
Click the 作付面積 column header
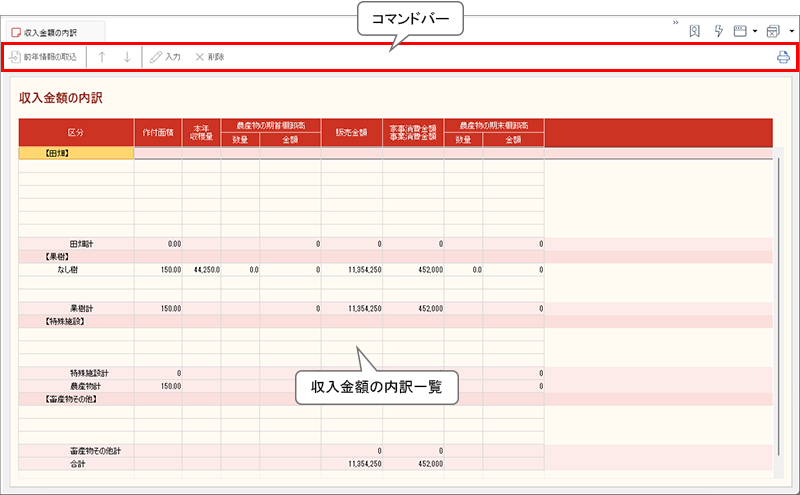(x=158, y=132)
